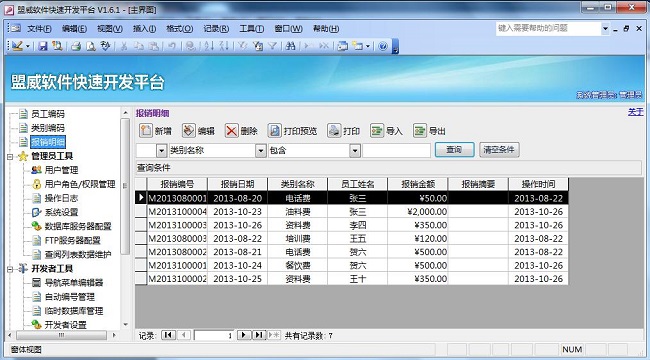Click 导入 import button
The height and width of the screenshot is (360, 650).
386,131
